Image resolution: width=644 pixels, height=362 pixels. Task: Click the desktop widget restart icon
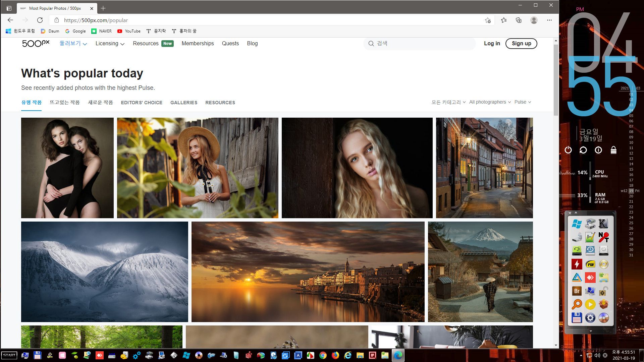pyautogui.click(x=583, y=150)
